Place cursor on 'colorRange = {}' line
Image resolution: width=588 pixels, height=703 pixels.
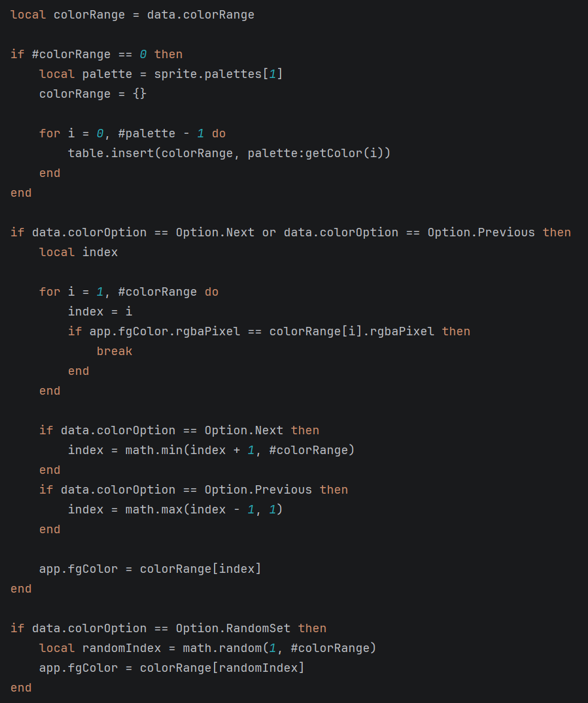click(93, 94)
